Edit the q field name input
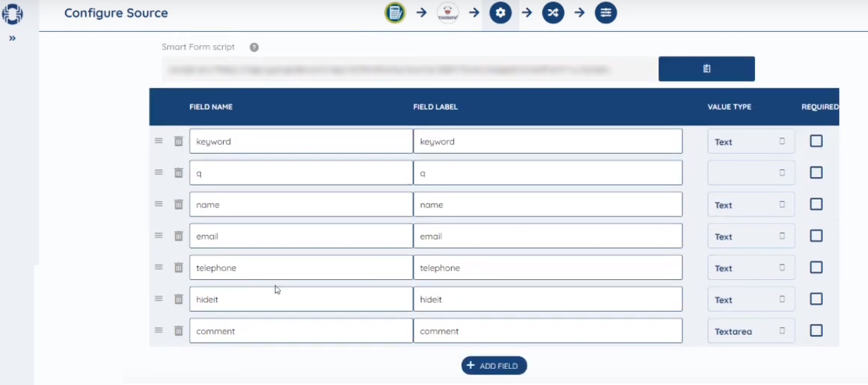 click(x=301, y=173)
